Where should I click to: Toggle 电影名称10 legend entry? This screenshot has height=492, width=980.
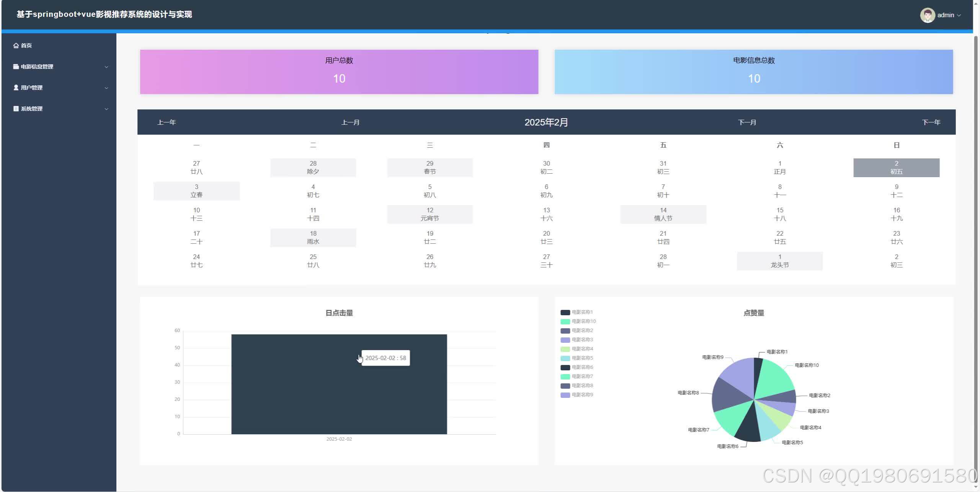583,321
